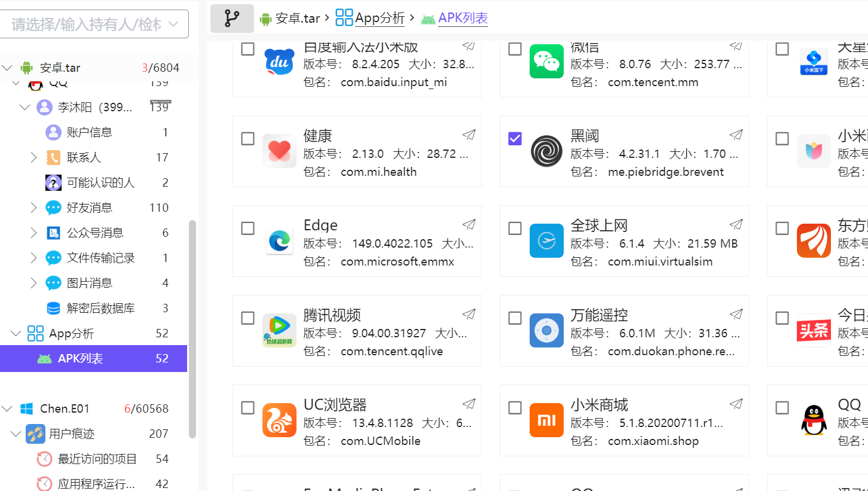Image resolution: width=868 pixels, height=491 pixels.
Task: Collapse the 李沐阳 account node
Action: pos(25,107)
